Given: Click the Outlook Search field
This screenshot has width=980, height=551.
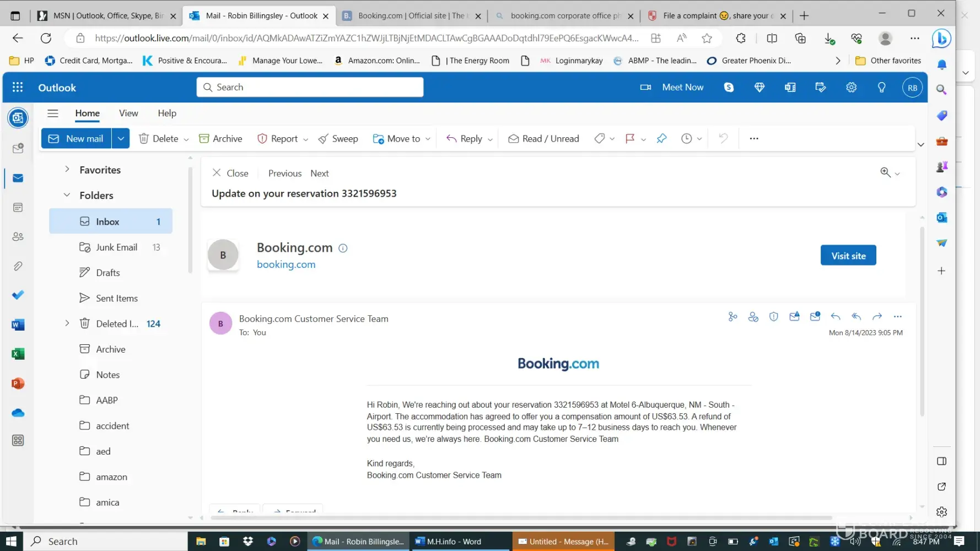Looking at the screenshot, I should [310, 87].
